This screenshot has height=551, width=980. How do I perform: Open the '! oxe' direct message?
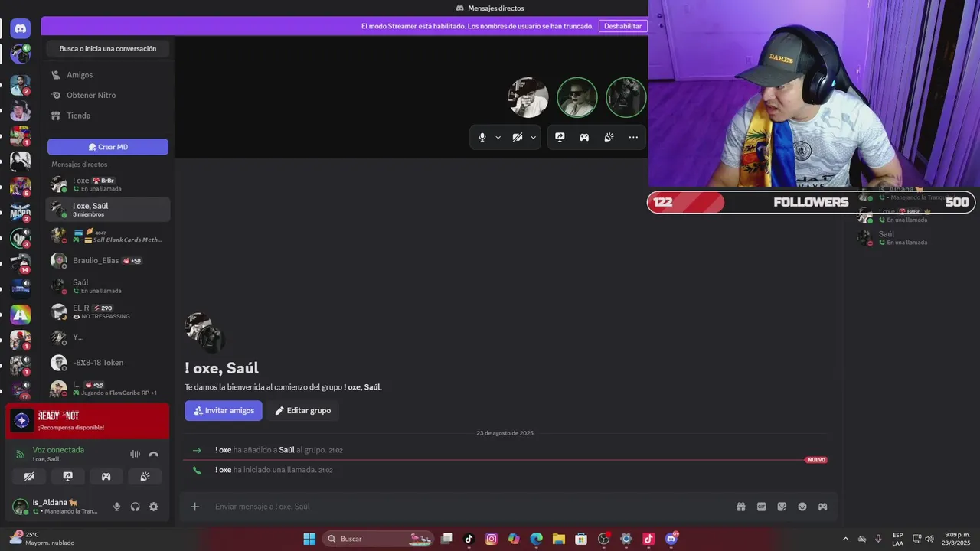tap(108, 184)
